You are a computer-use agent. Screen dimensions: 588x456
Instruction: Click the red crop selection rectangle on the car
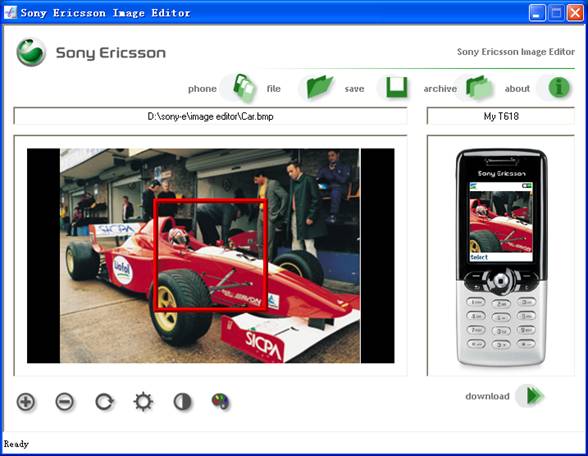210,254
